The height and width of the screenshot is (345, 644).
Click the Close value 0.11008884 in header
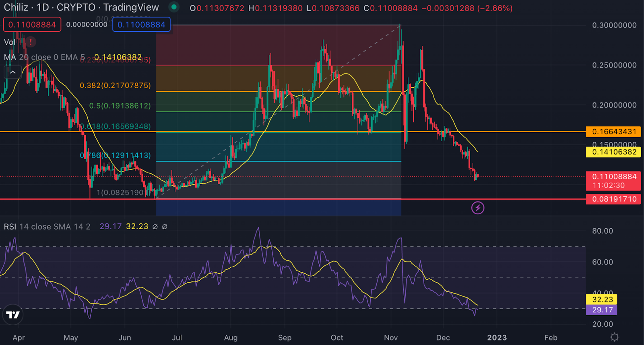click(x=394, y=8)
